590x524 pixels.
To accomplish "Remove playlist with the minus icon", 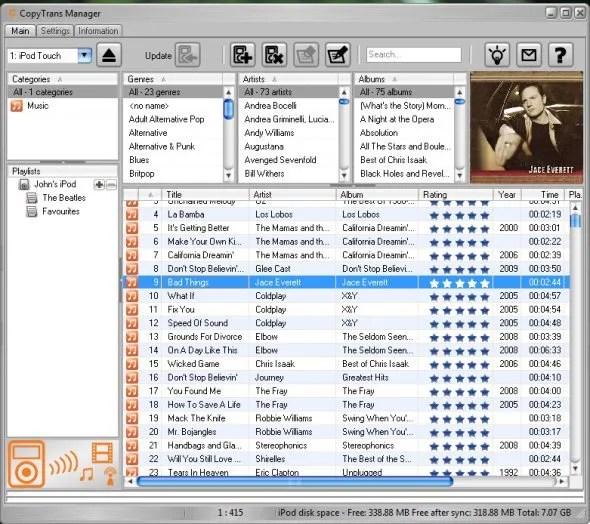I will tap(111, 184).
